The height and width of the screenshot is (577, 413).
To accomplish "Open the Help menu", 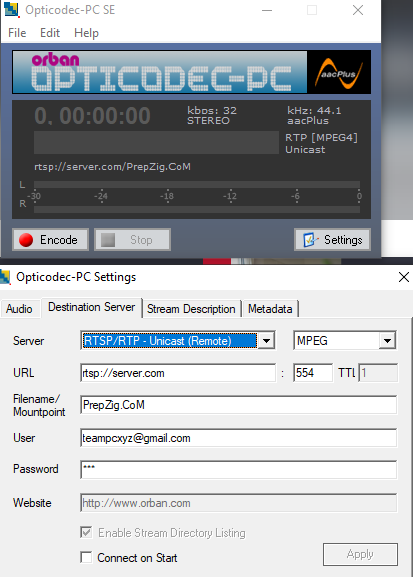I will (86, 33).
